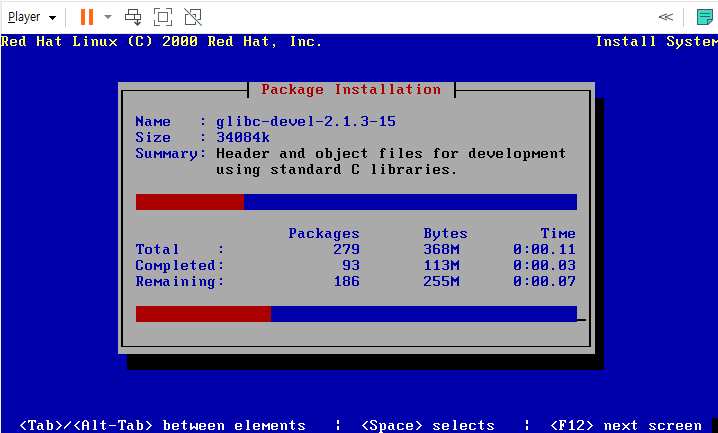Click the remaining time 0:00.07
The image size is (718, 433).
pos(544,281)
